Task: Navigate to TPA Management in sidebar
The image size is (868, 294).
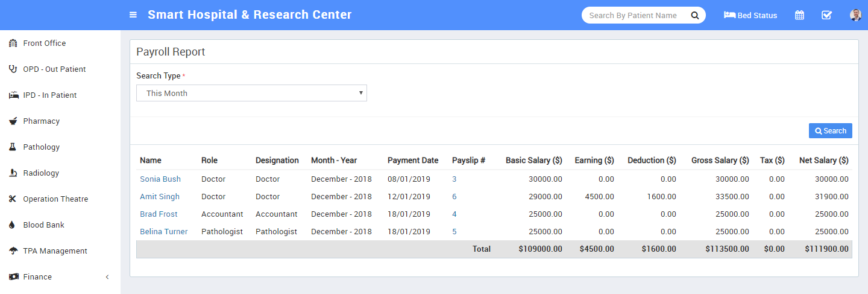Action: (55, 251)
